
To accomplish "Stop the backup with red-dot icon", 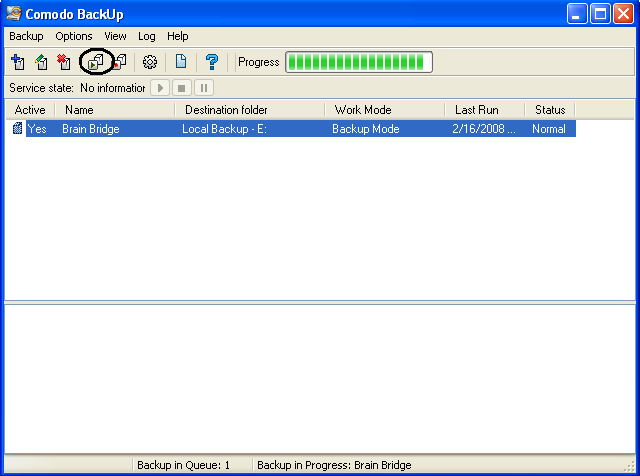I will coord(120,62).
